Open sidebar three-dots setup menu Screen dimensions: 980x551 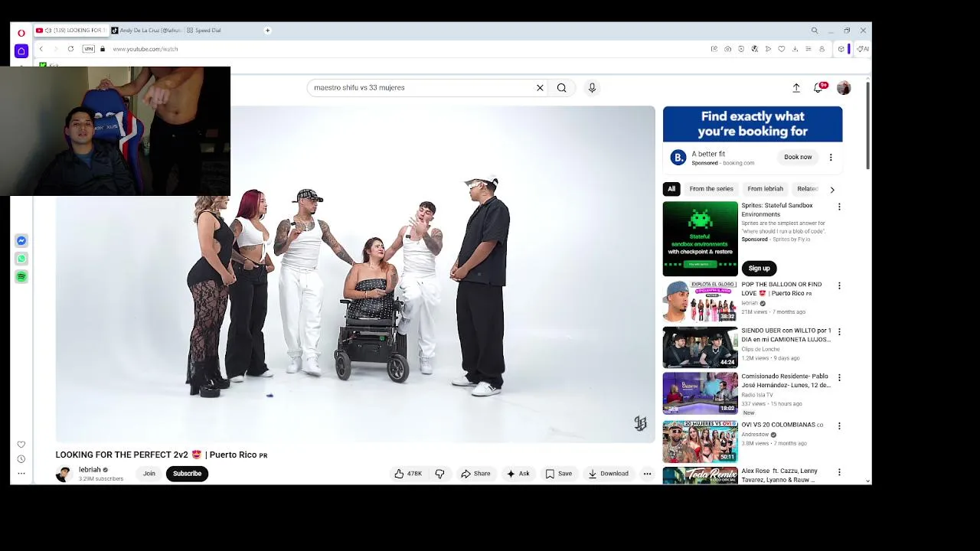pyautogui.click(x=21, y=473)
